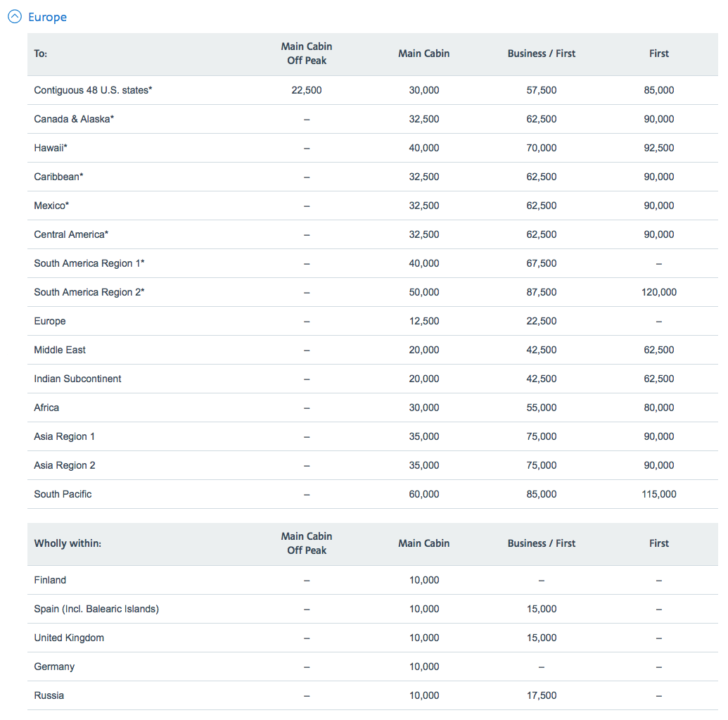Screen dimensions: 728x720
Task: Click the 12,500 Main Cabin value
Action: pos(424,321)
